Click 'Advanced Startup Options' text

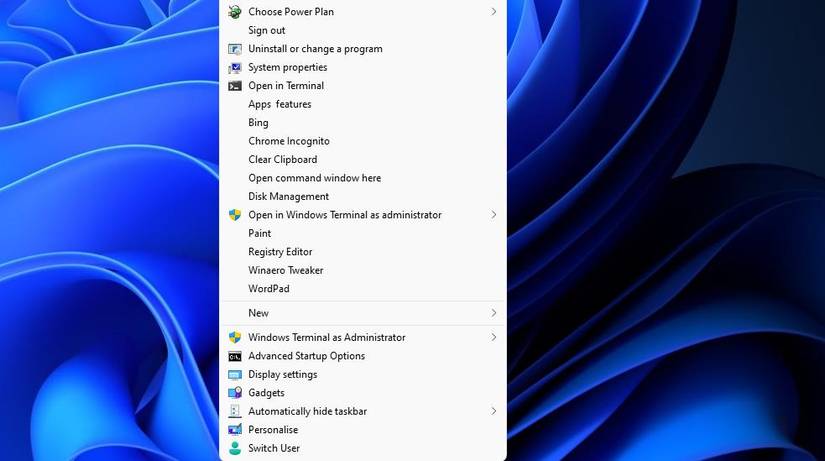tap(306, 356)
